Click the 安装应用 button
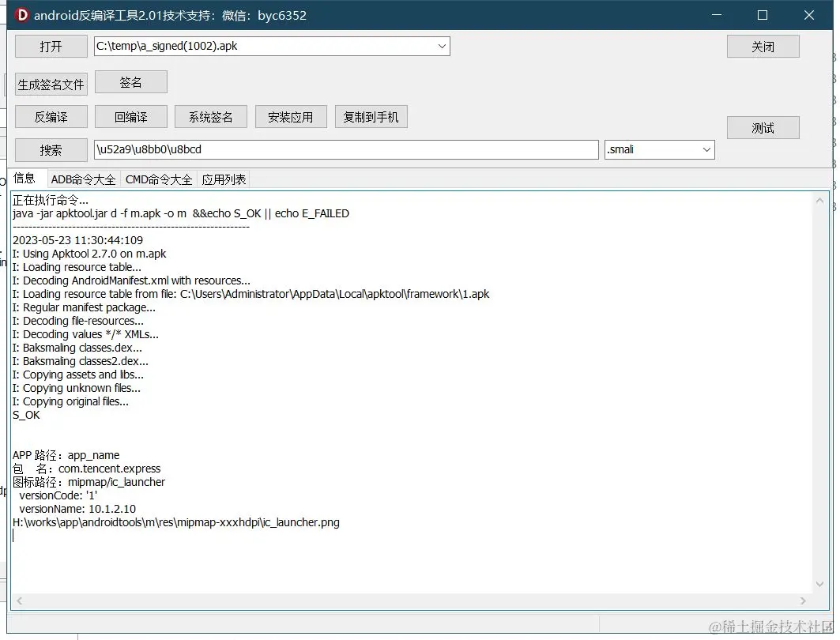 (x=291, y=117)
